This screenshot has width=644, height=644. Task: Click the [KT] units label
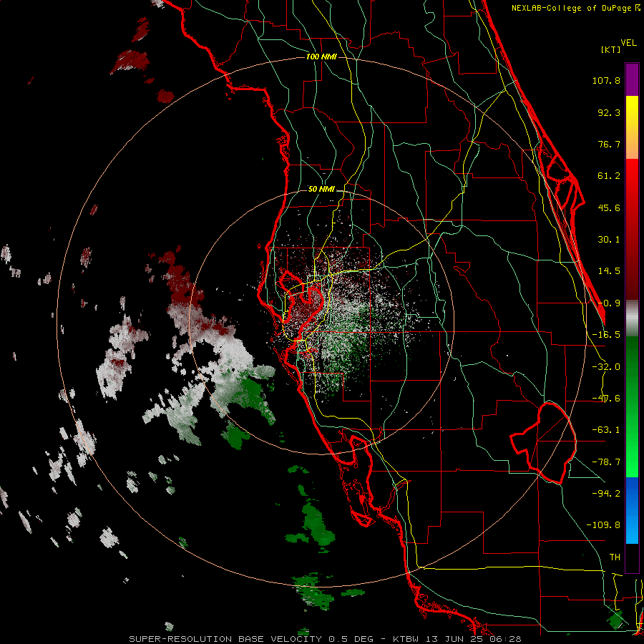[611, 49]
